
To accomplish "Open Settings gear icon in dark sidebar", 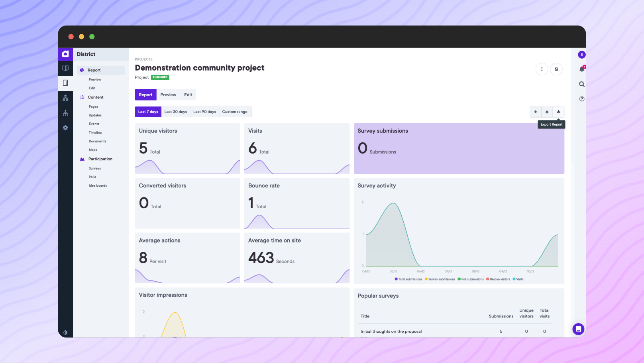I will click(x=65, y=128).
